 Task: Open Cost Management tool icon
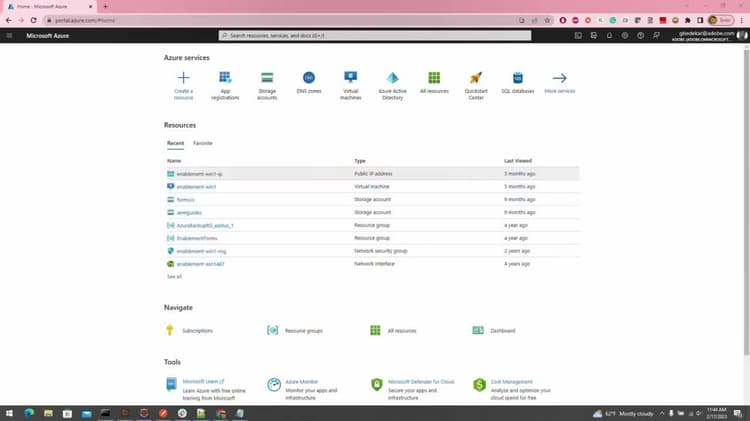coord(479,384)
